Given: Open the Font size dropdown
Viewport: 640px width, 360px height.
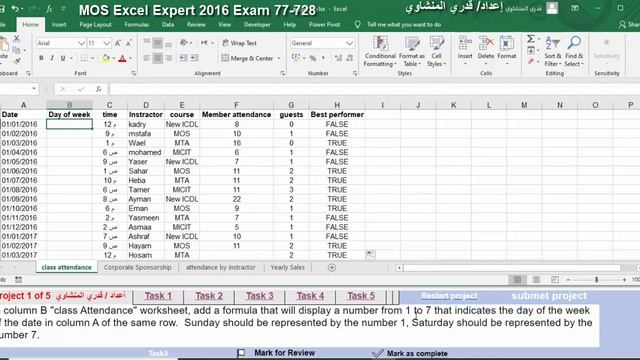Looking at the screenshot, I should click(106, 43).
